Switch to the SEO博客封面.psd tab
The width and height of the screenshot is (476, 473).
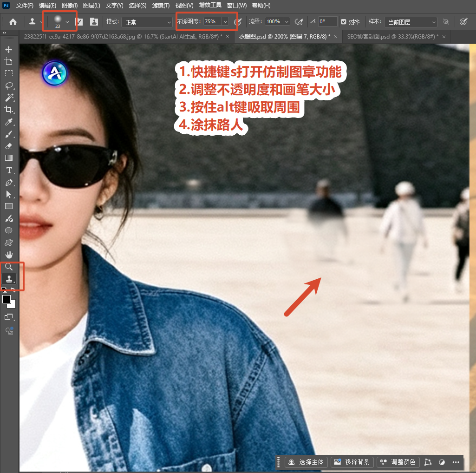click(x=392, y=36)
